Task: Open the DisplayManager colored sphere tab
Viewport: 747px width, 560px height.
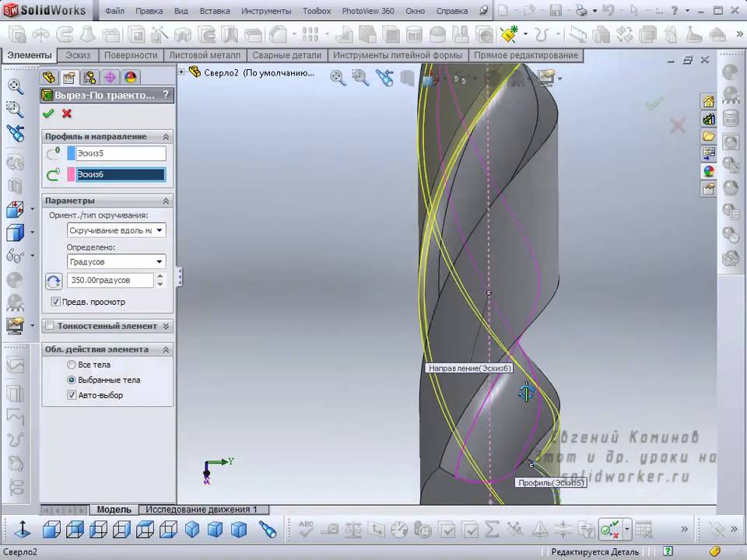Action: coord(131,77)
